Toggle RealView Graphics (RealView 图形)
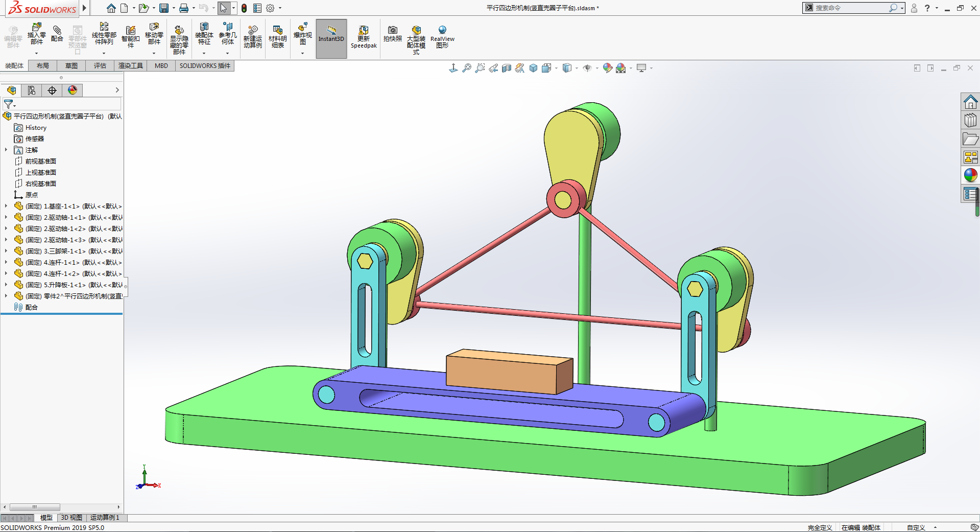This screenshot has width=980, height=532. (442, 37)
